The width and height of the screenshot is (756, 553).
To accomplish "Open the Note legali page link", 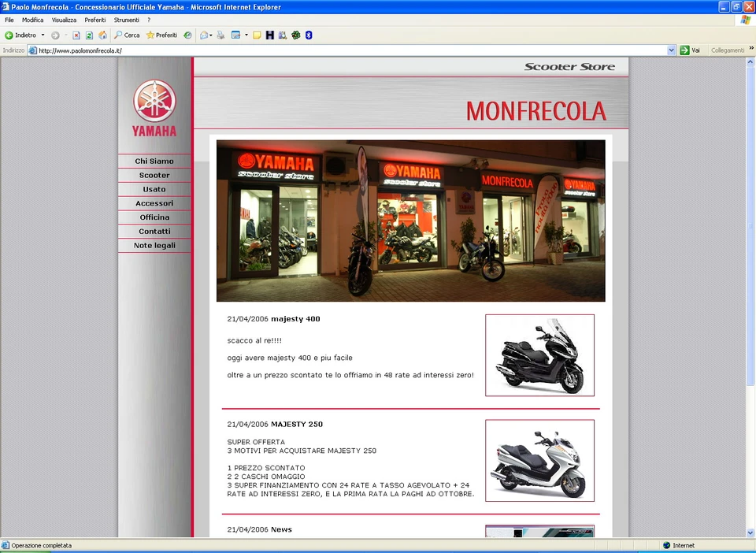I will point(154,245).
